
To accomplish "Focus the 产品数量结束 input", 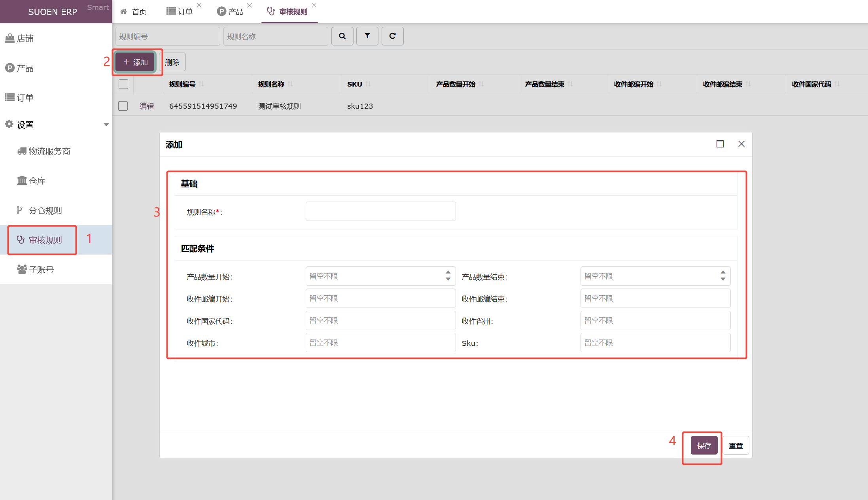I will coord(655,276).
